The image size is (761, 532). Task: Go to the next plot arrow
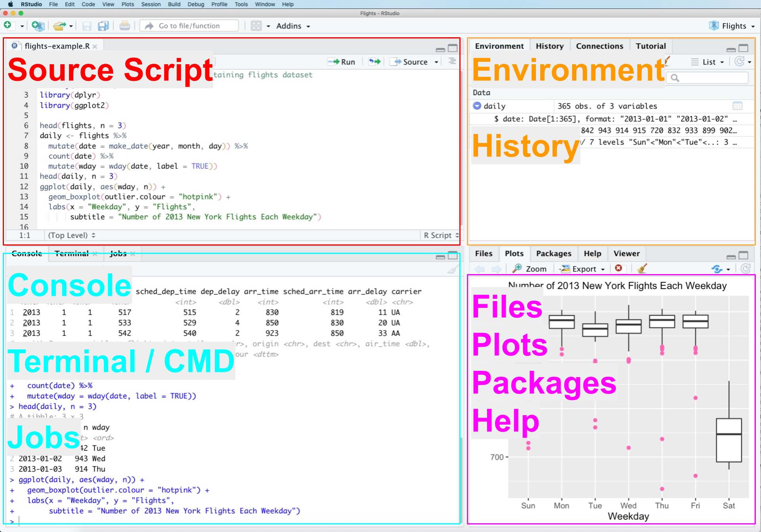[x=496, y=269]
